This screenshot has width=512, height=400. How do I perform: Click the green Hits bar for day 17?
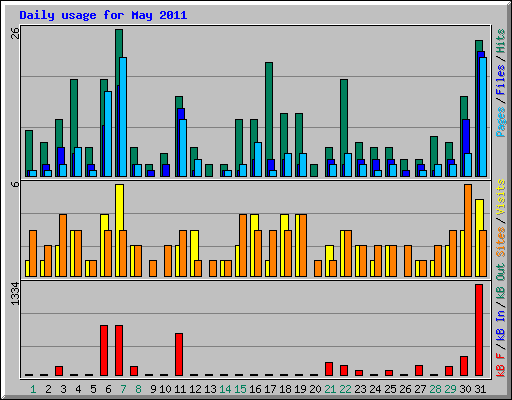click(x=269, y=110)
